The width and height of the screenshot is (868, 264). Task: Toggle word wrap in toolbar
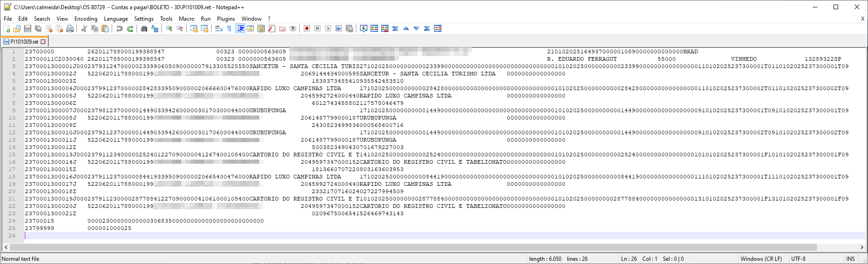(x=218, y=29)
